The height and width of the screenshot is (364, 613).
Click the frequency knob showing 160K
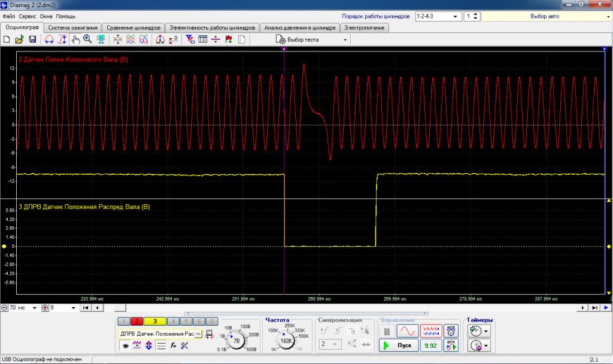coord(287,341)
